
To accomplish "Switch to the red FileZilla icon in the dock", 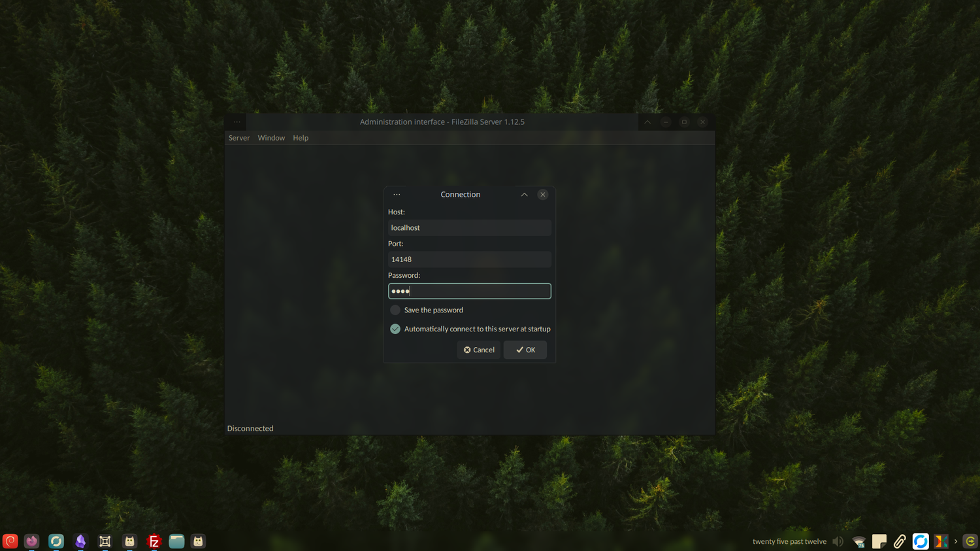I will point(154,541).
